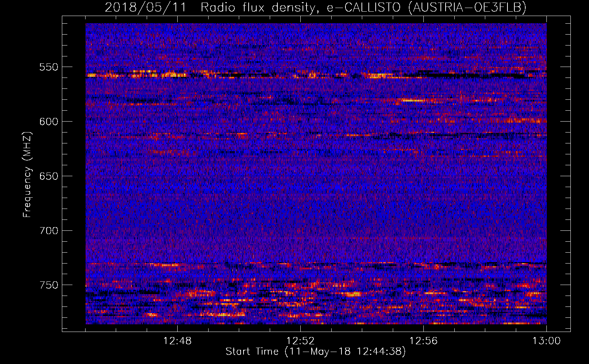Click the 550 frequency tick label
Viewport: 589px width, 364px height.
point(49,67)
